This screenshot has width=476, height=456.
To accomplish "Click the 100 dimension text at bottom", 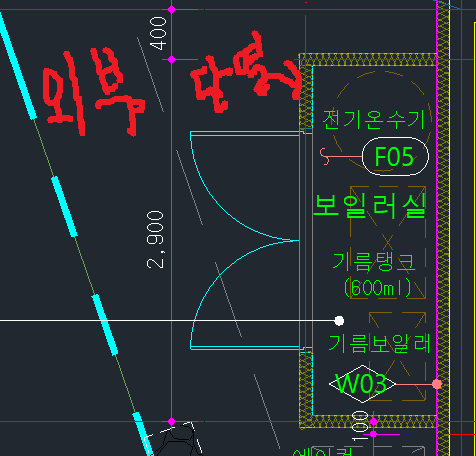I will (x=360, y=426).
